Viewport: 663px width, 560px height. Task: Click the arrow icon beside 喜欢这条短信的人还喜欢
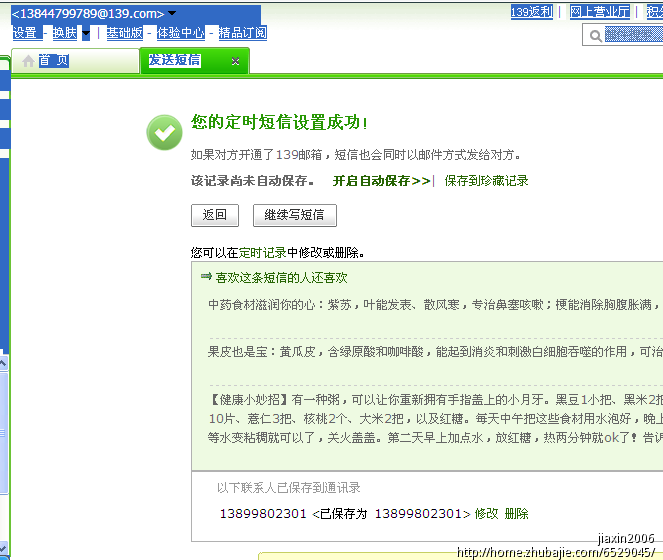click(x=206, y=277)
